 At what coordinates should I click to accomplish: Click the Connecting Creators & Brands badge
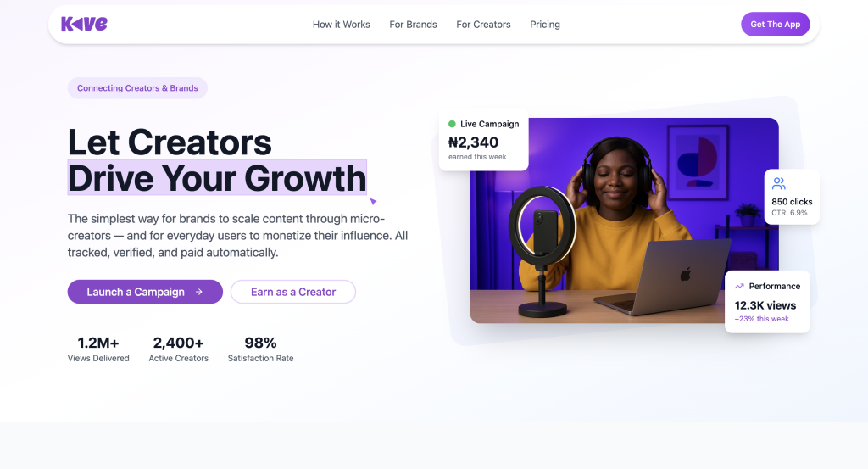[137, 88]
